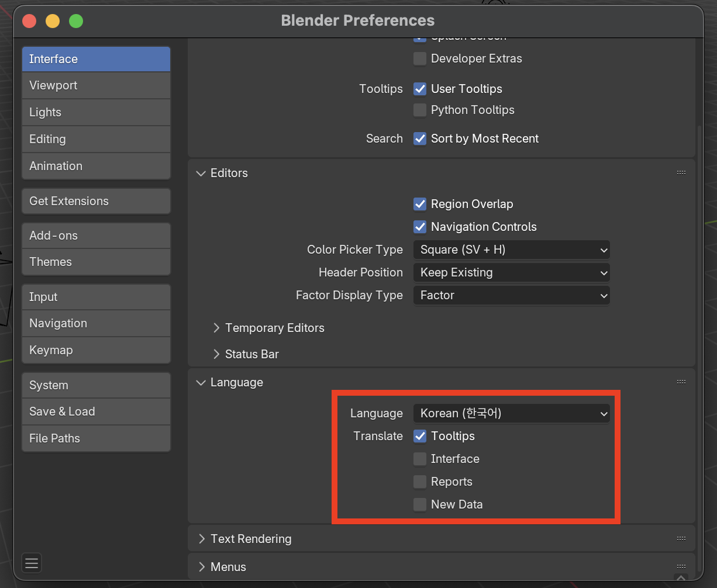This screenshot has width=717, height=588.
Task: Close the Blender Preferences window
Action: point(29,21)
